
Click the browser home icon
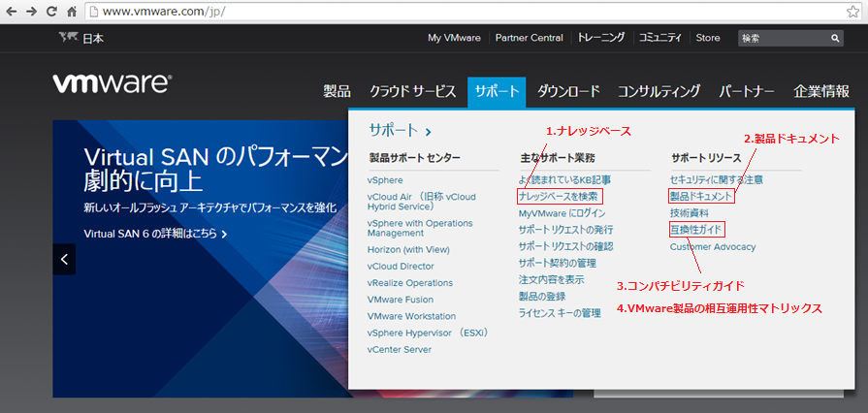[x=73, y=13]
